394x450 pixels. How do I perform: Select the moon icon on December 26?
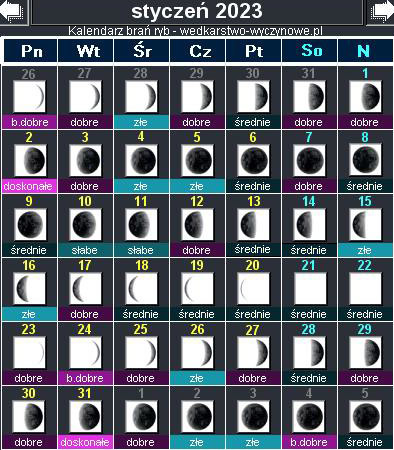tap(30, 96)
